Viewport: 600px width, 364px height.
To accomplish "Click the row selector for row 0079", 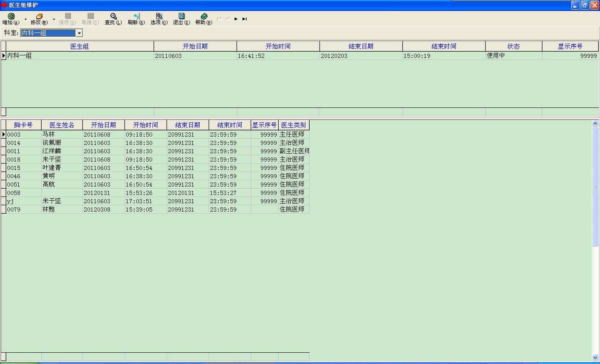I will coord(3,209).
